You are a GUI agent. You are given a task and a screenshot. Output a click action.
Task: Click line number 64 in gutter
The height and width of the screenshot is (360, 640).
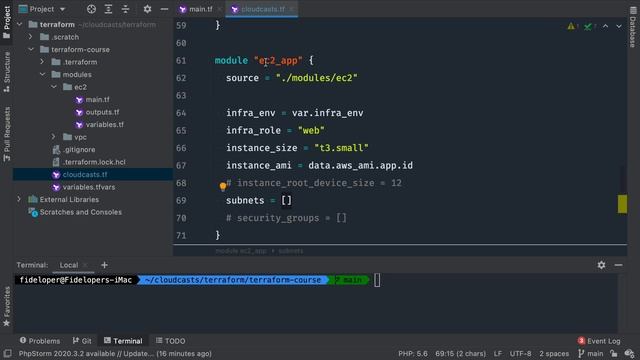(x=181, y=113)
